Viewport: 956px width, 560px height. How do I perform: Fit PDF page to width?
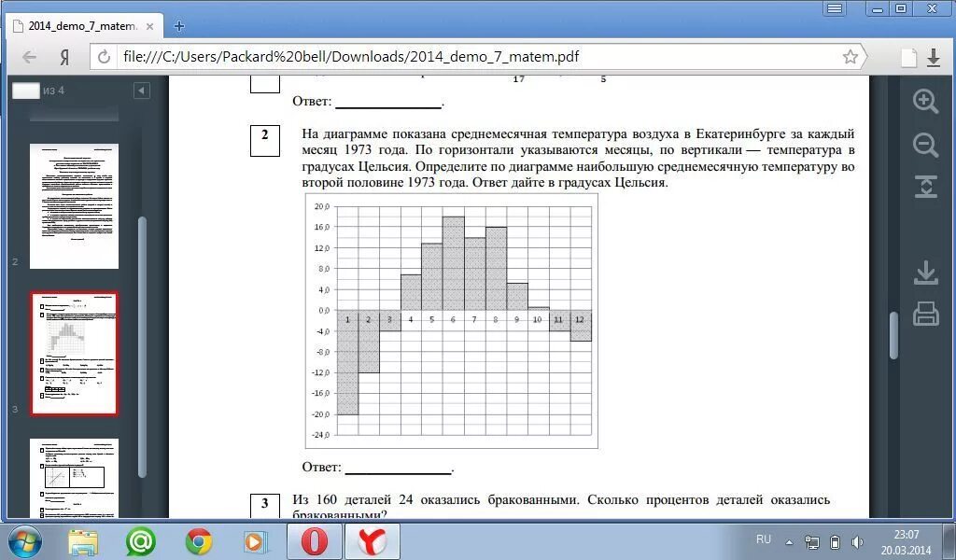coord(925,187)
